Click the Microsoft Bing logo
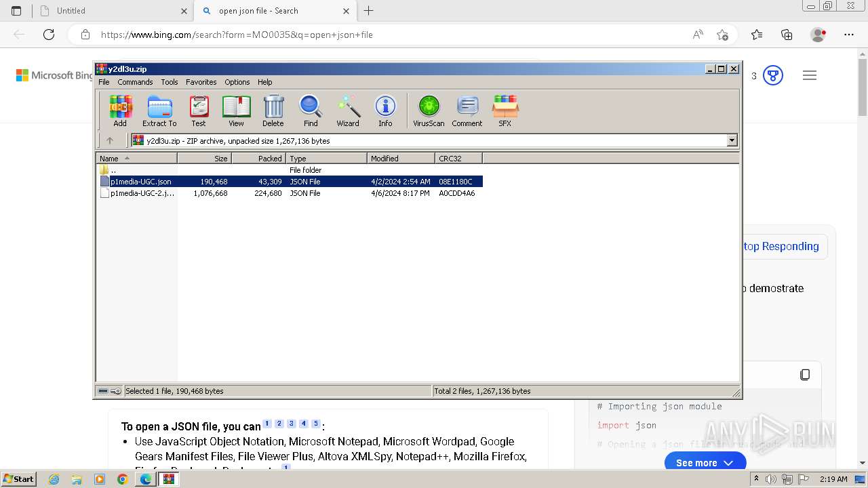 (54, 75)
